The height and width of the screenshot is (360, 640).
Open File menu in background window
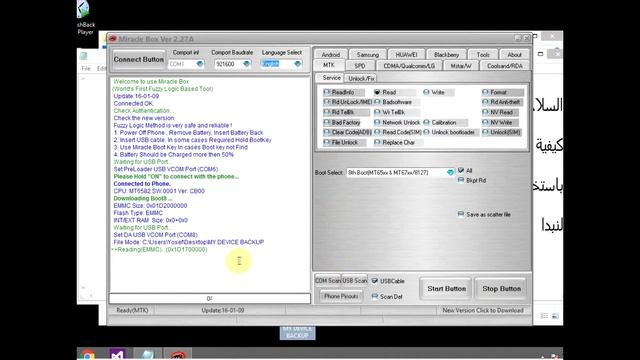point(86,69)
